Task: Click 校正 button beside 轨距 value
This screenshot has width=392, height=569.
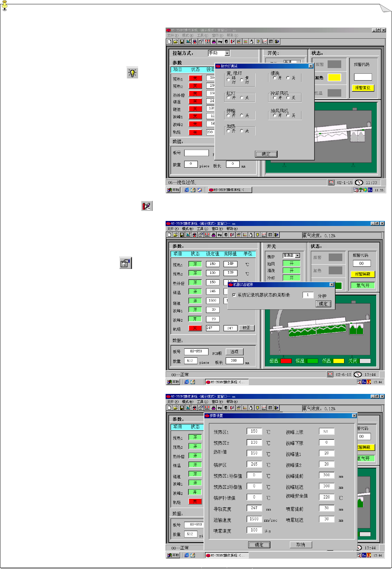Action: [x=246, y=328]
